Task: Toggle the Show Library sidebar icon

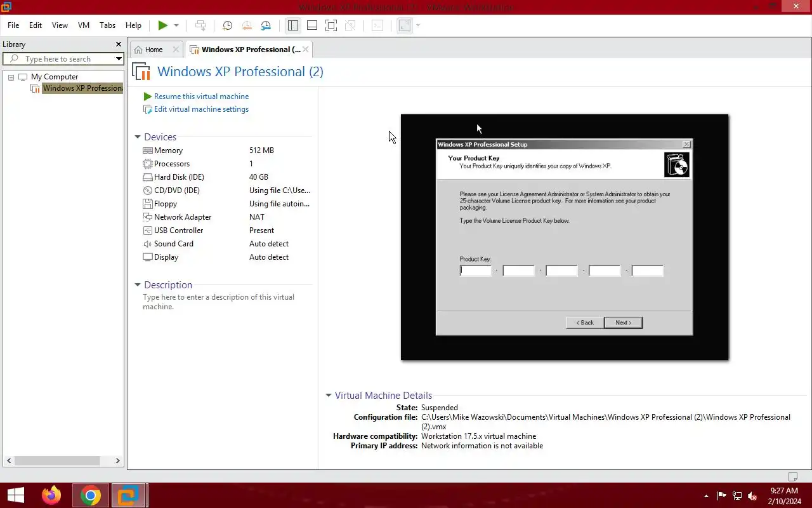Action: point(292,25)
